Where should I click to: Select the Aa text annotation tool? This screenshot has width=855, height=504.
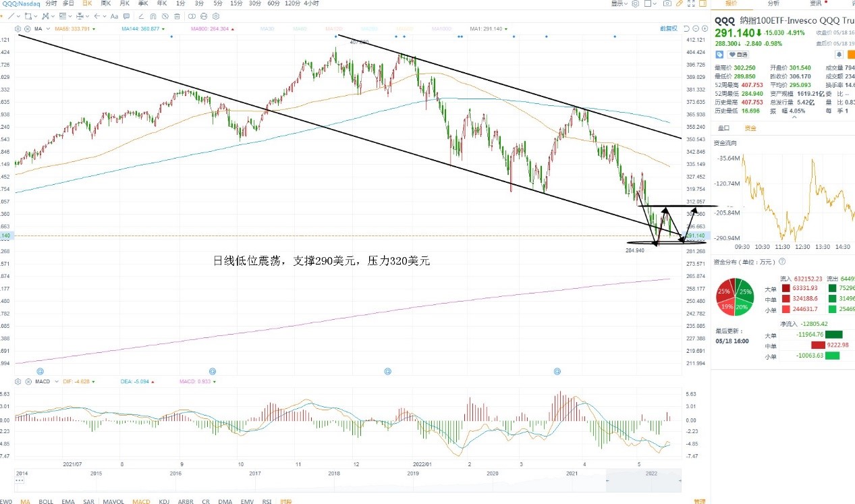point(114,16)
